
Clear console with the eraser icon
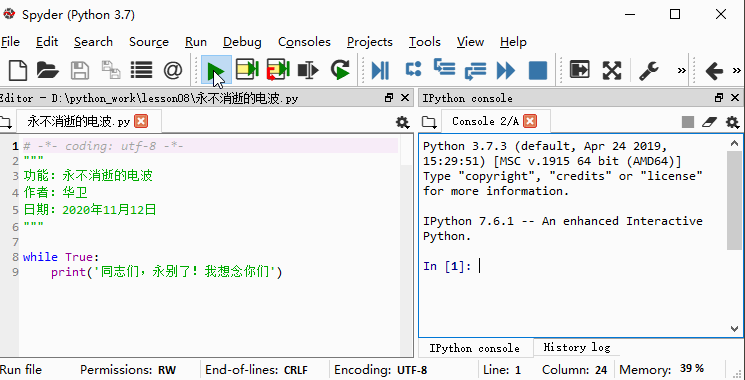point(709,122)
